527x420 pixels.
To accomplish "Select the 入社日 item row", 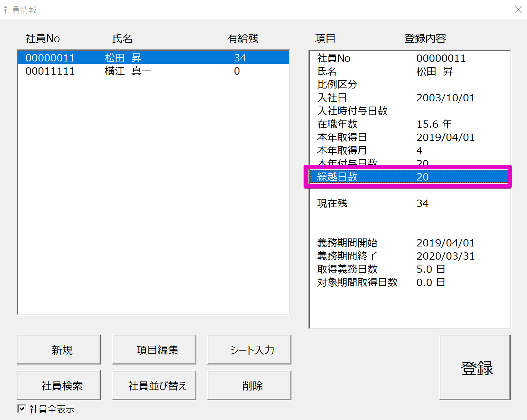I will (409, 98).
